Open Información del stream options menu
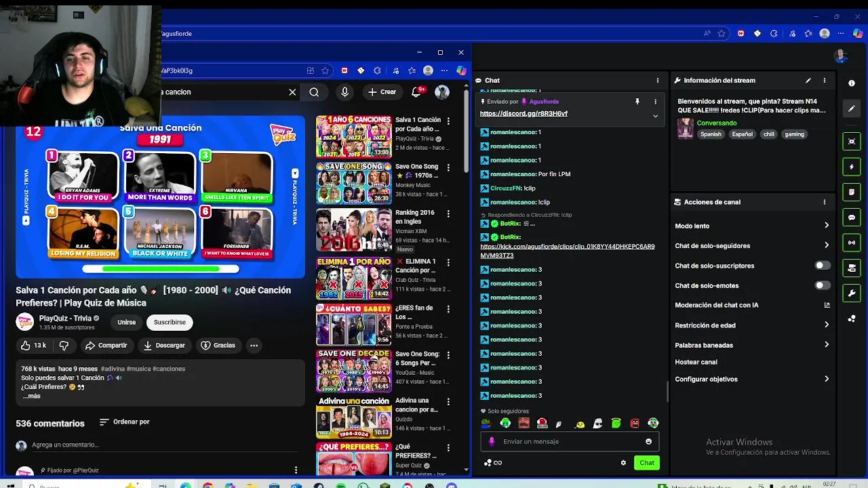 [x=825, y=81]
